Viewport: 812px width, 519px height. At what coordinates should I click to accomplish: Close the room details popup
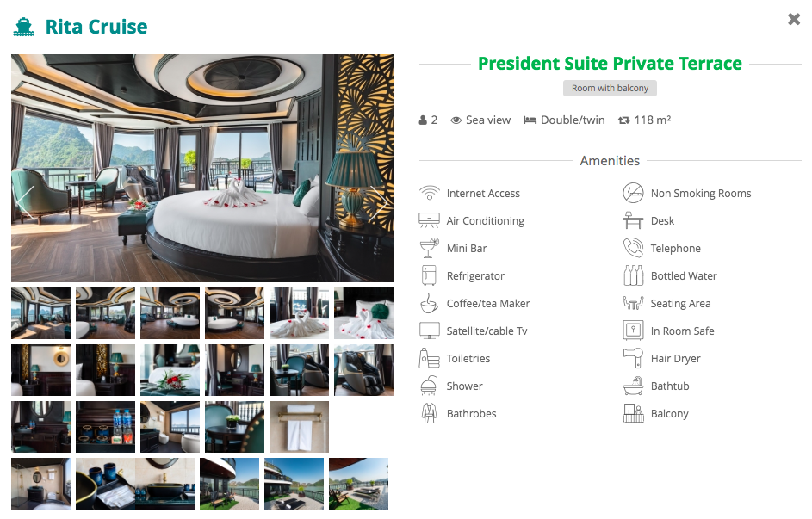794,19
